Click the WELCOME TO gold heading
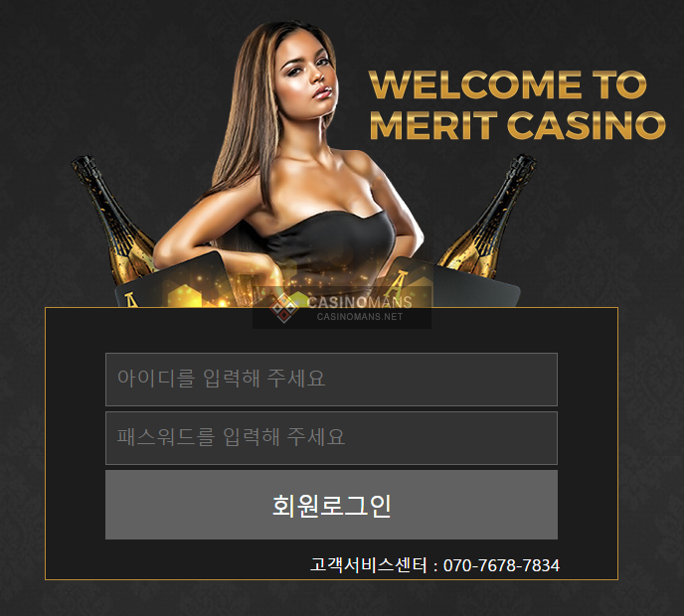This screenshot has width=684, height=616. (507, 85)
